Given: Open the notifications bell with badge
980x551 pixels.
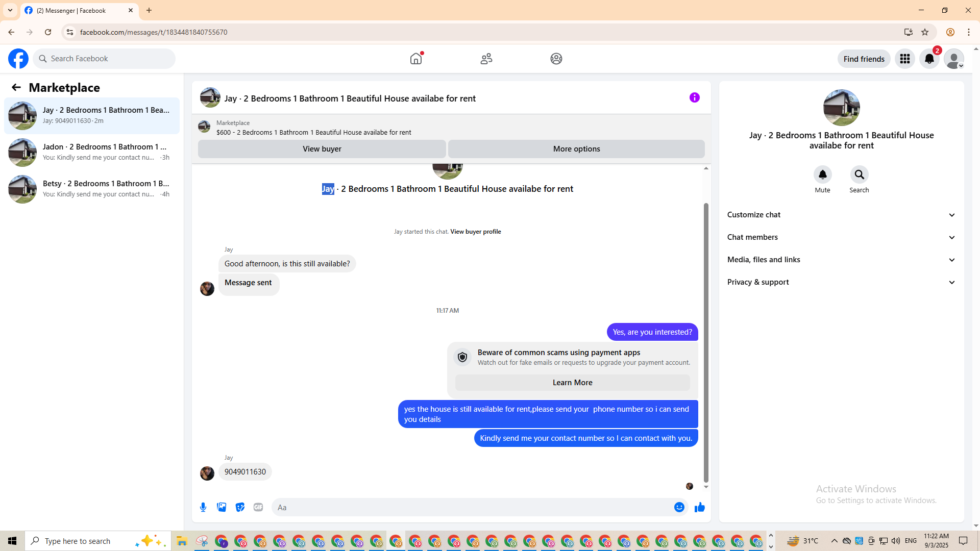Looking at the screenshot, I should (929, 59).
